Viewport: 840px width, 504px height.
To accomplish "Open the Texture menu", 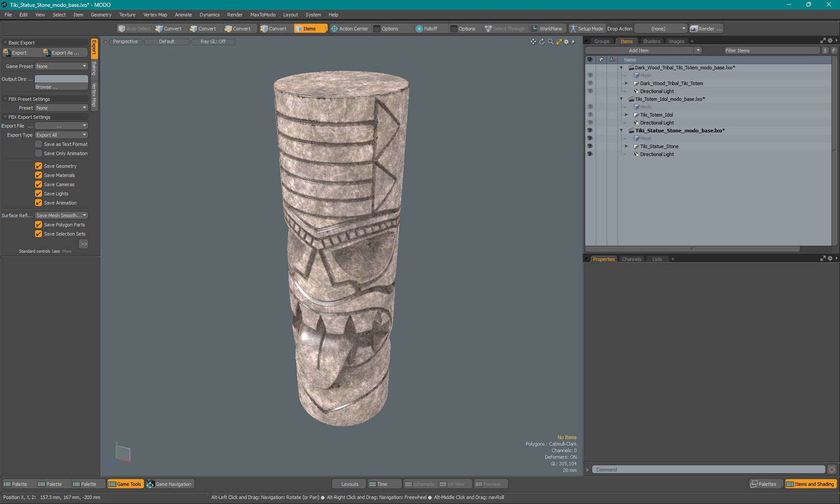I will pyautogui.click(x=127, y=14).
